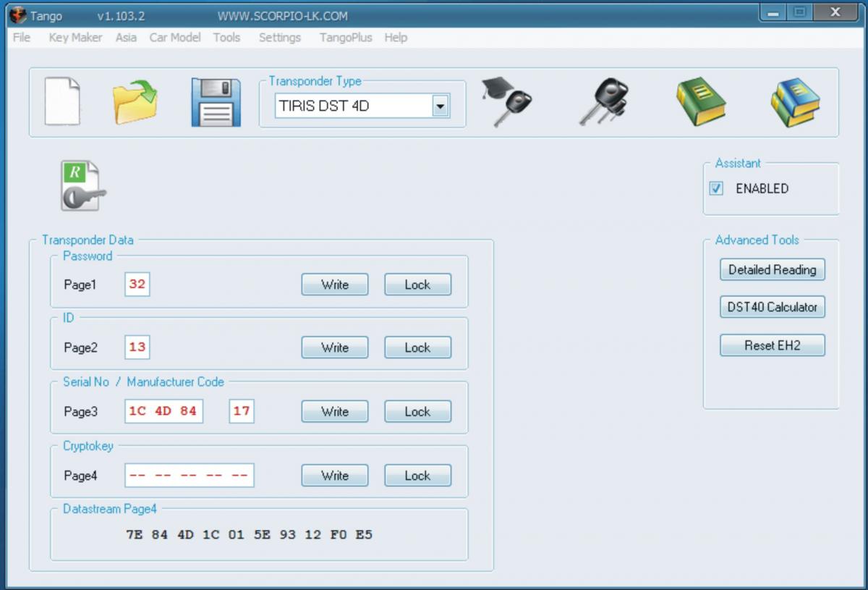Click Write for Page1 password
The height and width of the screenshot is (590, 868).
pyautogui.click(x=335, y=285)
